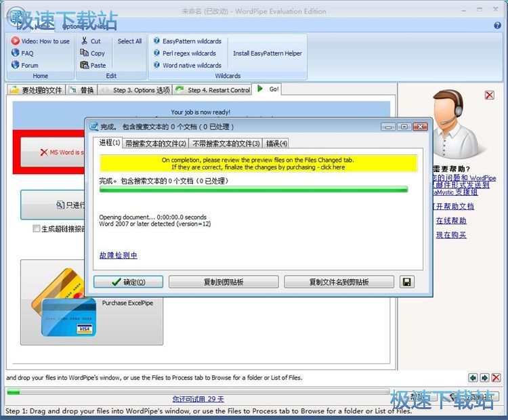This screenshot has height=420, width=508.
Task: Click the 只进行 search-only button
Action: (x=53, y=205)
